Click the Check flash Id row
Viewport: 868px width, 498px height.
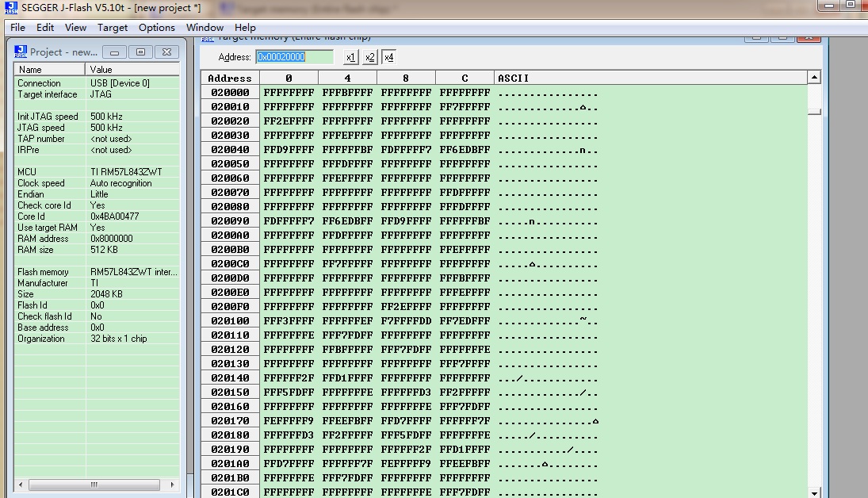[x=97, y=316]
